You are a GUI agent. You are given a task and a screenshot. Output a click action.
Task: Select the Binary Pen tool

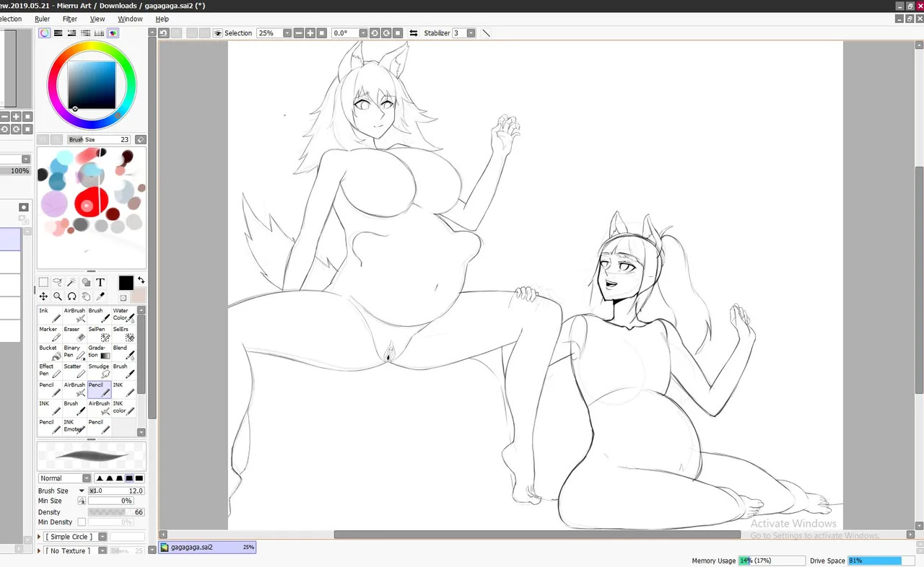click(74, 352)
